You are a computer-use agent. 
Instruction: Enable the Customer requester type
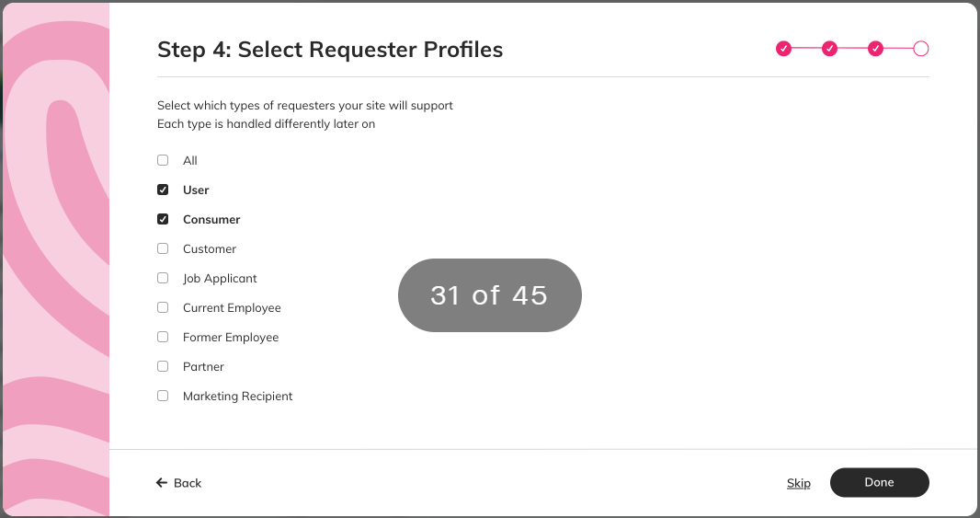(x=163, y=248)
